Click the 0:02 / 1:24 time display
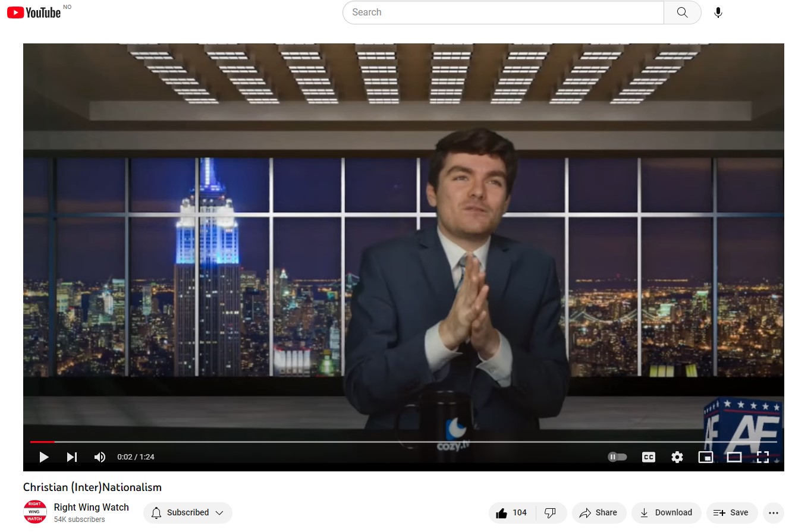 [136, 457]
